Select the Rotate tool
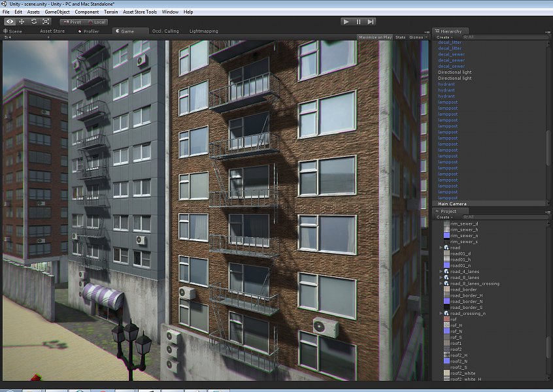This screenshot has width=553, height=392. tap(34, 22)
